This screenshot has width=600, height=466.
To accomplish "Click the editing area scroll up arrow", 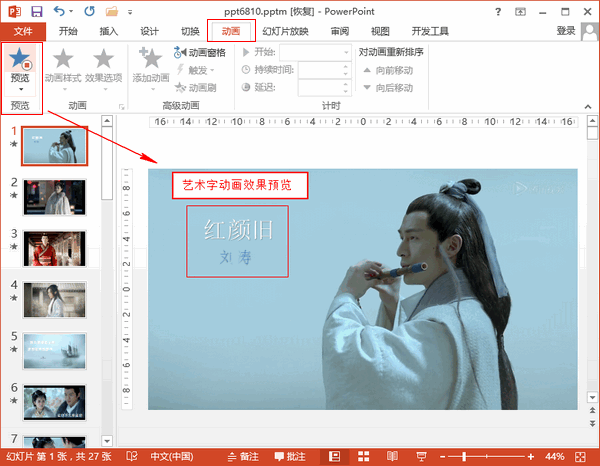I will 592,121.
